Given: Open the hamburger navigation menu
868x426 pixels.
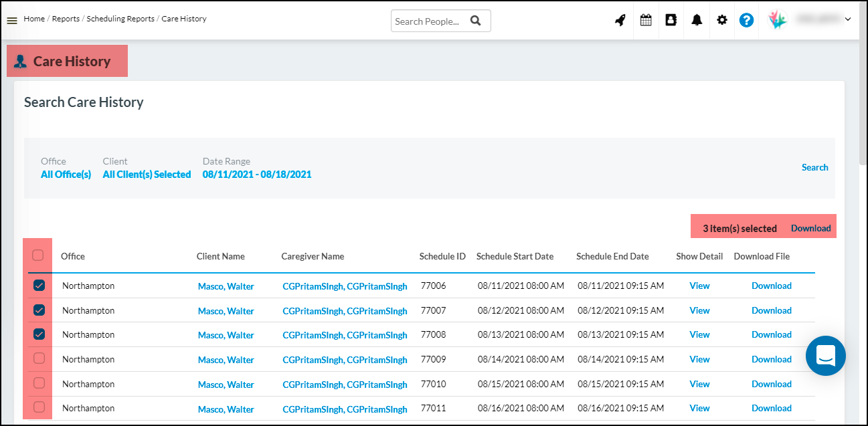Looking at the screenshot, I should [11, 20].
